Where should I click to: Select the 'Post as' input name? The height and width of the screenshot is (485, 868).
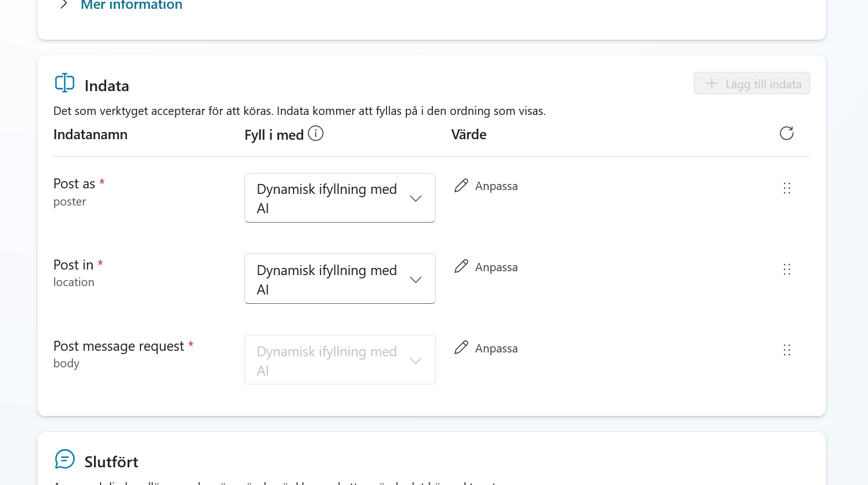tap(74, 184)
